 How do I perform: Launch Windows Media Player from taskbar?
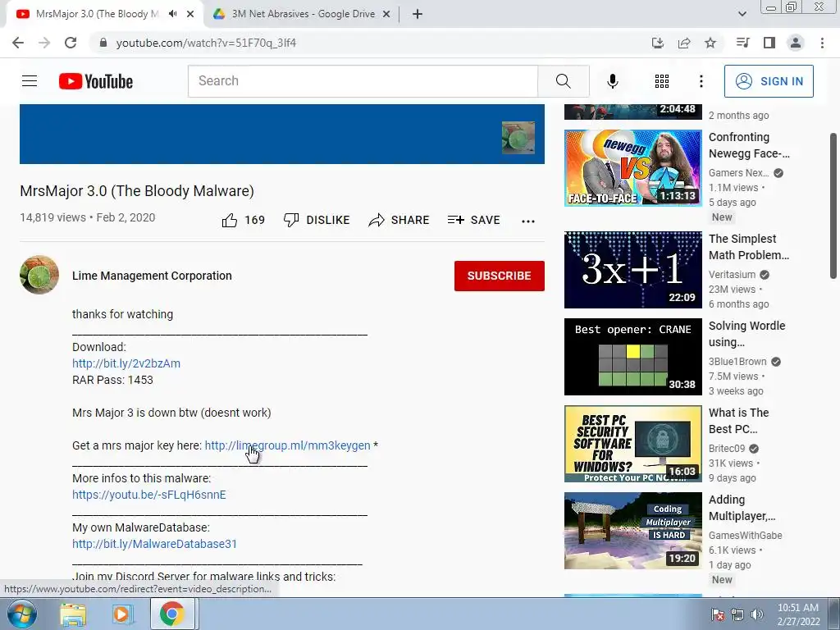point(122,614)
